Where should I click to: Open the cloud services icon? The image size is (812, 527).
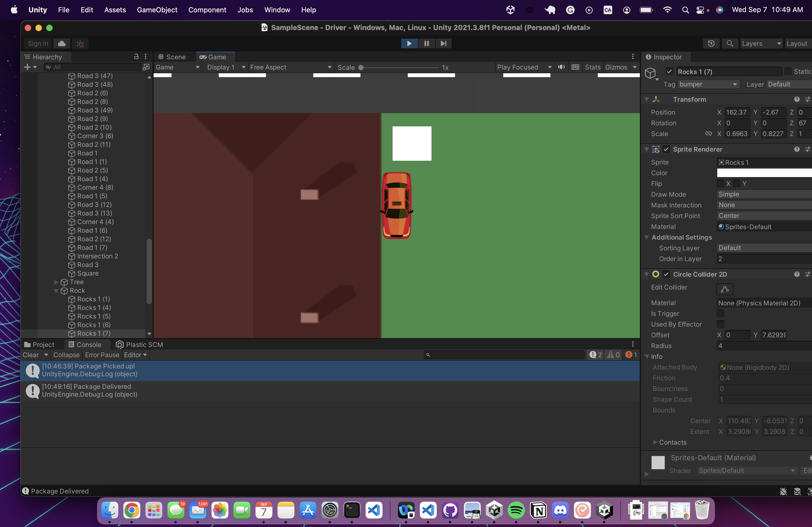(x=62, y=43)
